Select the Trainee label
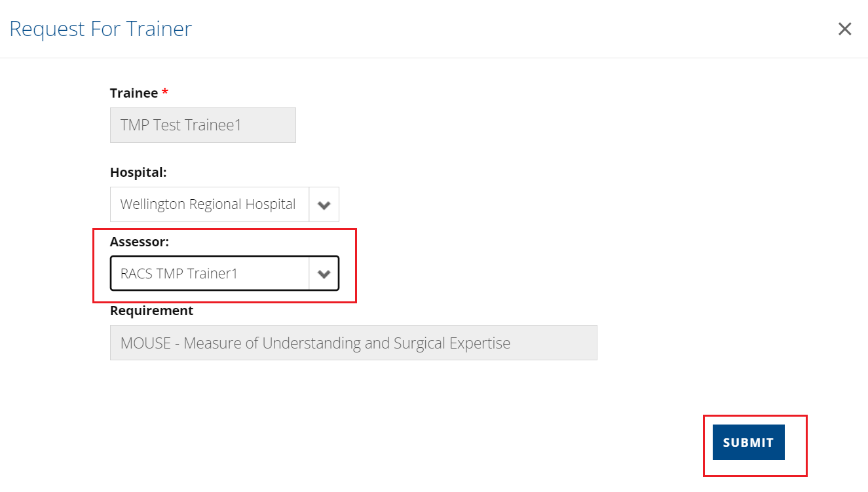Viewport: 868px width, 492px height. 134,93
